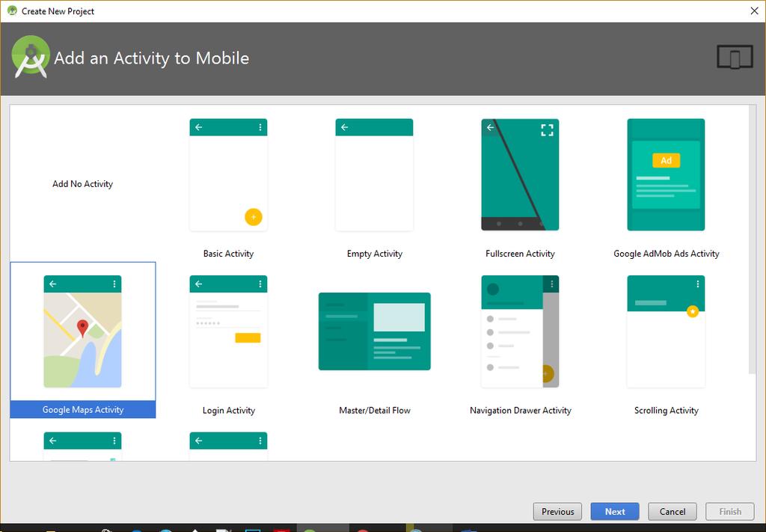Click the Android Studio logo in header
The width and height of the screenshot is (766, 532).
[31, 57]
